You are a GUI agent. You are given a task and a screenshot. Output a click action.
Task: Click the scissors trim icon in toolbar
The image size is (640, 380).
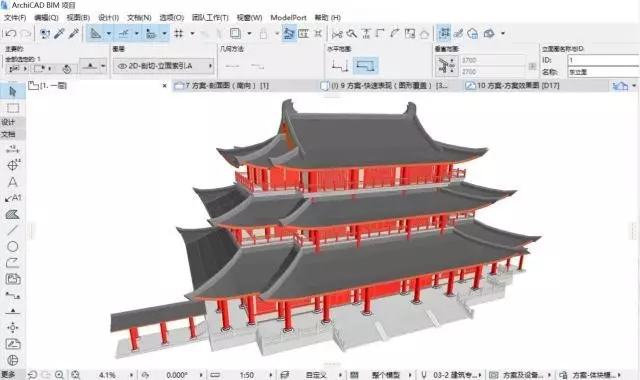click(x=337, y=33)
